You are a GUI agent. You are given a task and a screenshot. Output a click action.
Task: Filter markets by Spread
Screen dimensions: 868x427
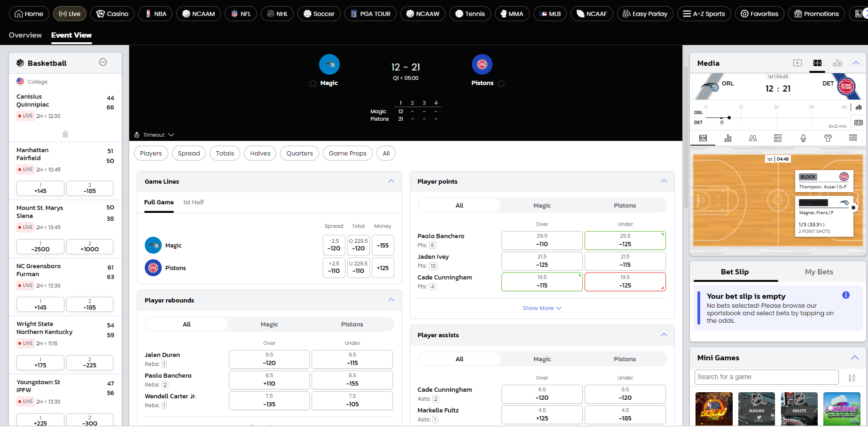click(x=189, y=153)
